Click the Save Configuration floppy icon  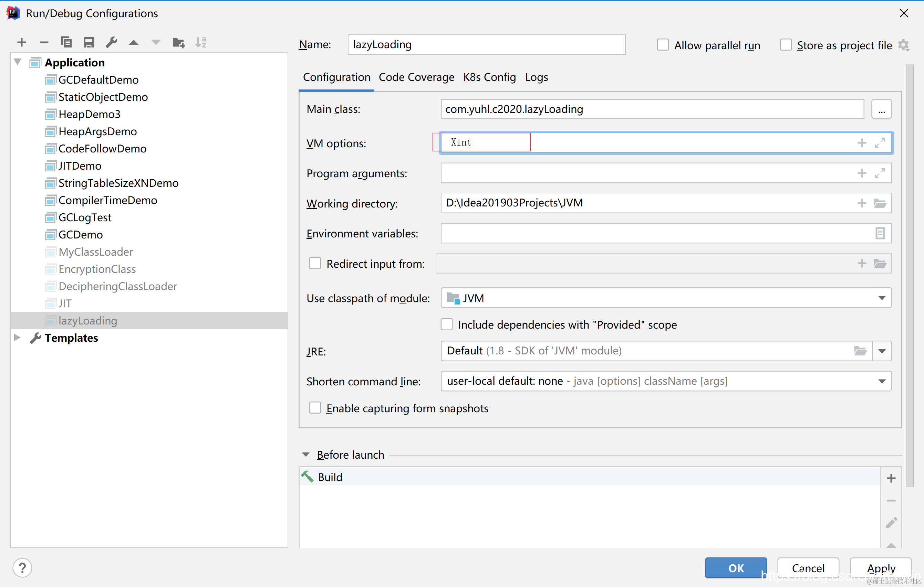point(89,42)
